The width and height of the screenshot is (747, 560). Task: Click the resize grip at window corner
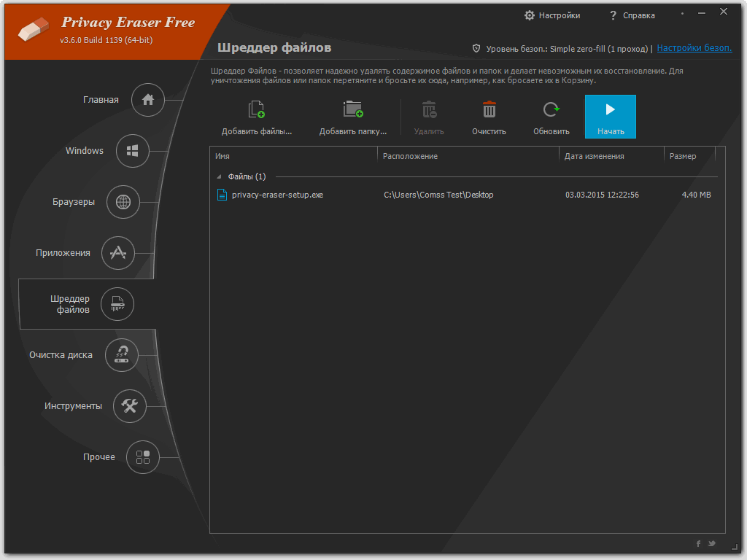(734, 546)
